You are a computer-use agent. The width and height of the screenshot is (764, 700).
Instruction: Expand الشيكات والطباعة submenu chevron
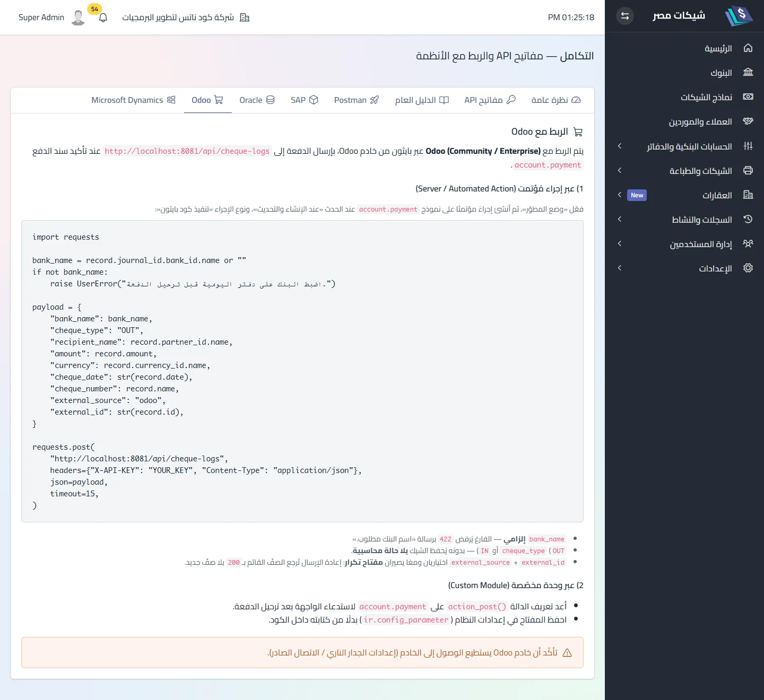[619, 170]
